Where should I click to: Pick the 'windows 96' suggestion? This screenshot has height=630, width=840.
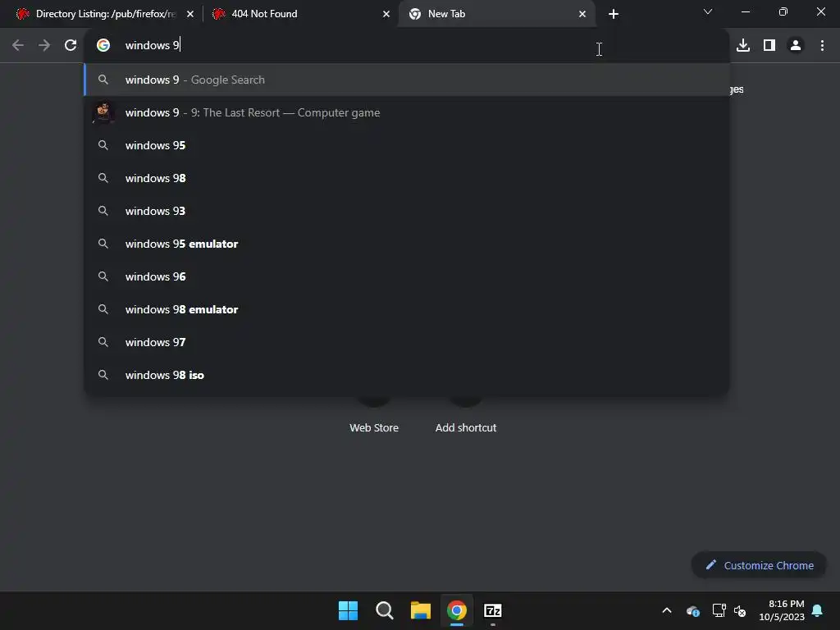click(x=407, y=276)
